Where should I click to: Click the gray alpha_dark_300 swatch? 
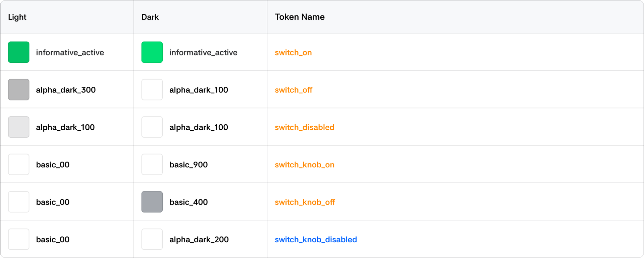click(x=18, y=90)
